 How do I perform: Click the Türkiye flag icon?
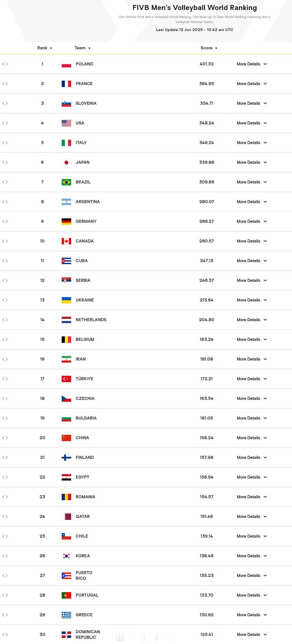(x=66, y=379)
